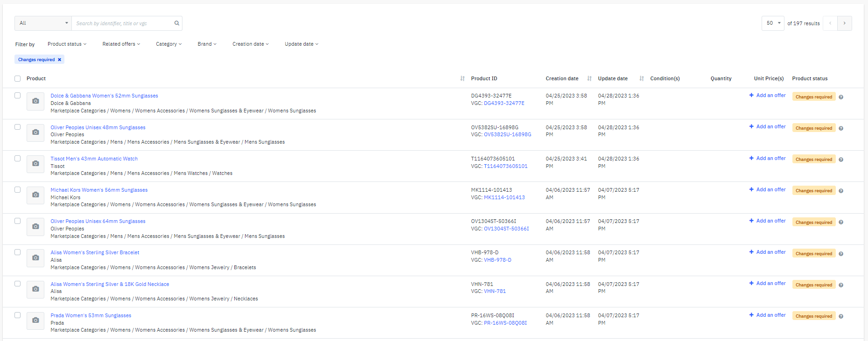Check the Alisa Gold Necklace row

point(17,284)
